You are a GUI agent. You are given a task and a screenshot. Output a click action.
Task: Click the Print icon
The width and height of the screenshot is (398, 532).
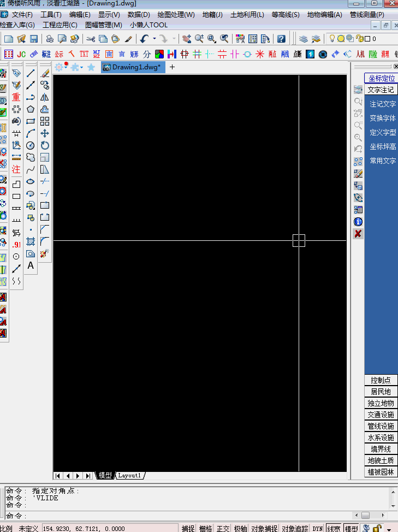(50, 39)
